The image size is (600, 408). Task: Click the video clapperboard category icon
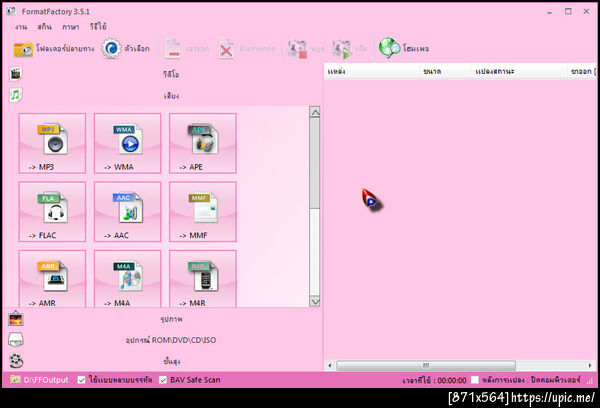coord(15,73)
